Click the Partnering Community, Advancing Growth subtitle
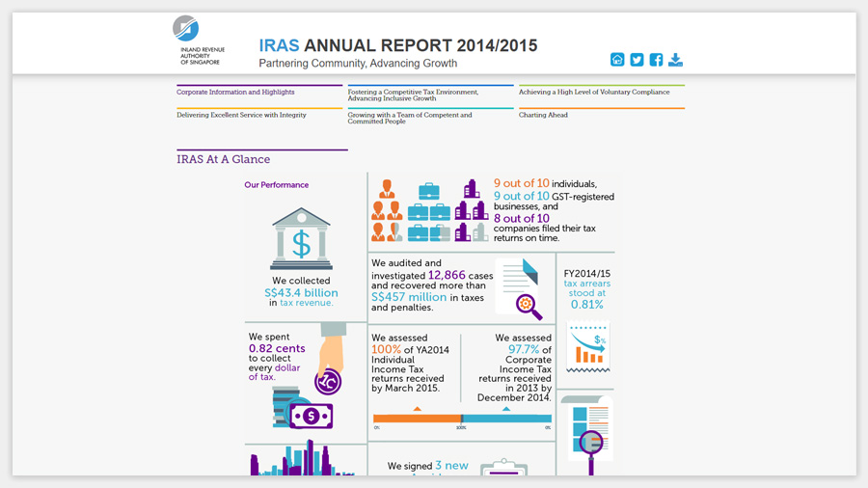 [358, 63]
